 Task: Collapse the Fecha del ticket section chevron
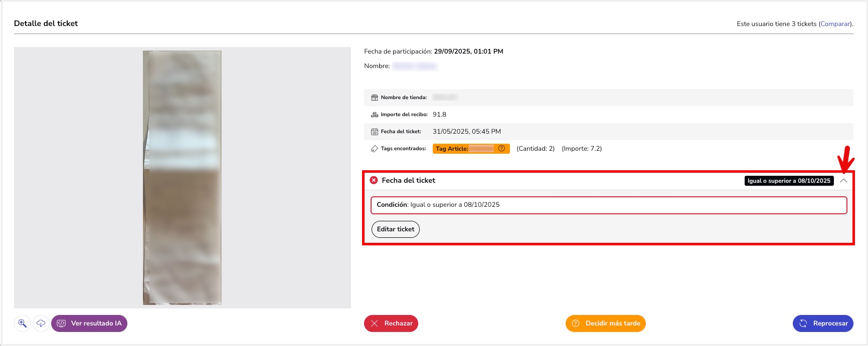tap(843, 181)
